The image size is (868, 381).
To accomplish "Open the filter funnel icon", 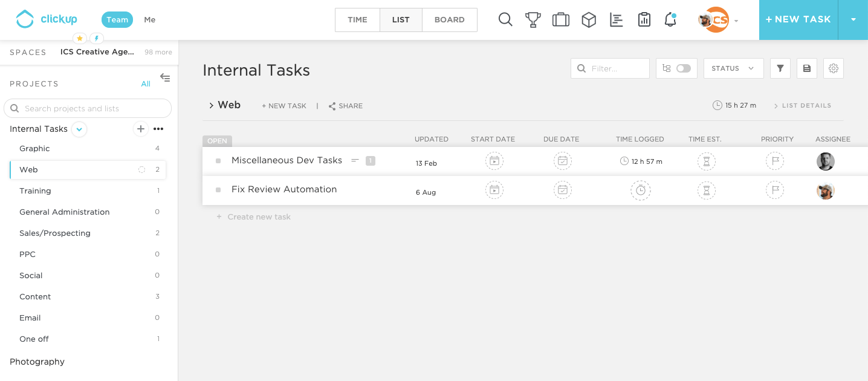I will (x=780, y=68).
